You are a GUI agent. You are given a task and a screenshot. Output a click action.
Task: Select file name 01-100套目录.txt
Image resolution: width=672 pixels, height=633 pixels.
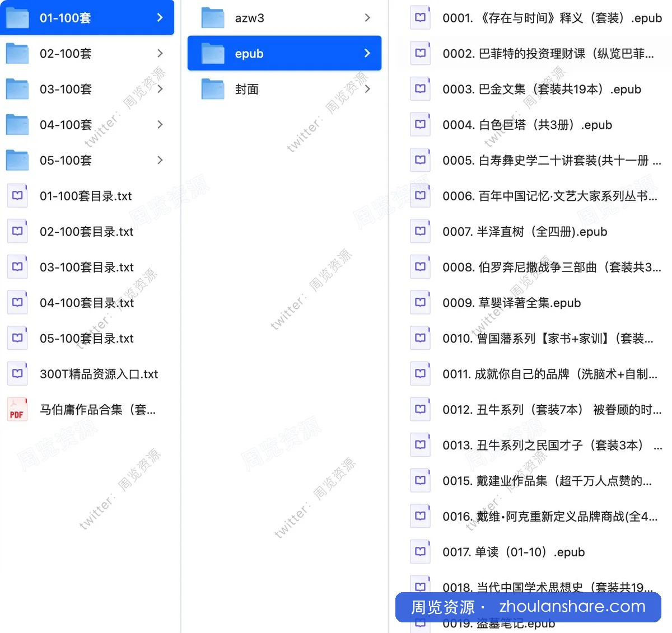86,196
